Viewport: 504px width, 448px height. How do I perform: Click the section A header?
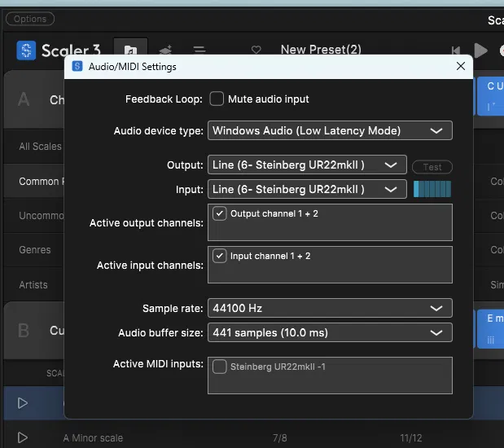33,99
